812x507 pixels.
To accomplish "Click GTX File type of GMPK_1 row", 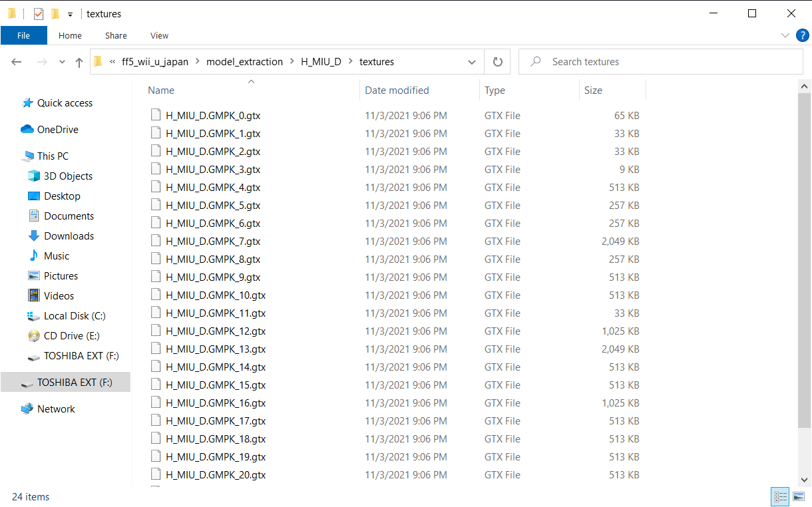I will pyautogui.click(x=503, y=133).
